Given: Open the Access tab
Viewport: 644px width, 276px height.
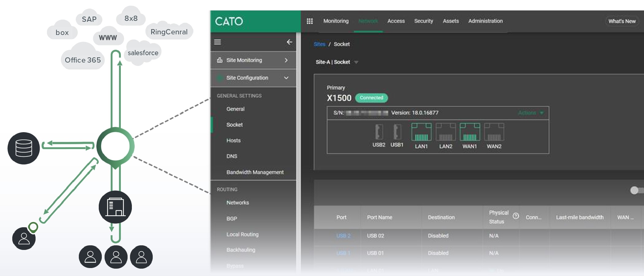Looking at the screenshot, I should point(396,21).
